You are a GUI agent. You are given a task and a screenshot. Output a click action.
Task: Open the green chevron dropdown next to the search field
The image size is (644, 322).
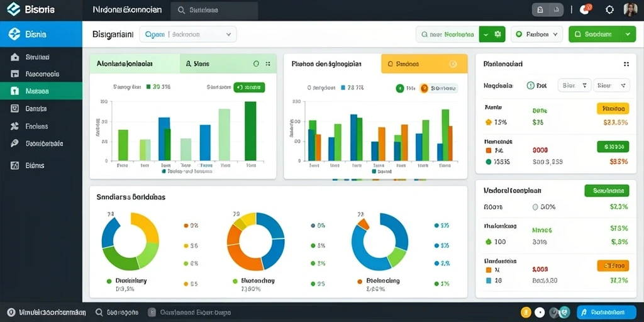tap(486, 35)
